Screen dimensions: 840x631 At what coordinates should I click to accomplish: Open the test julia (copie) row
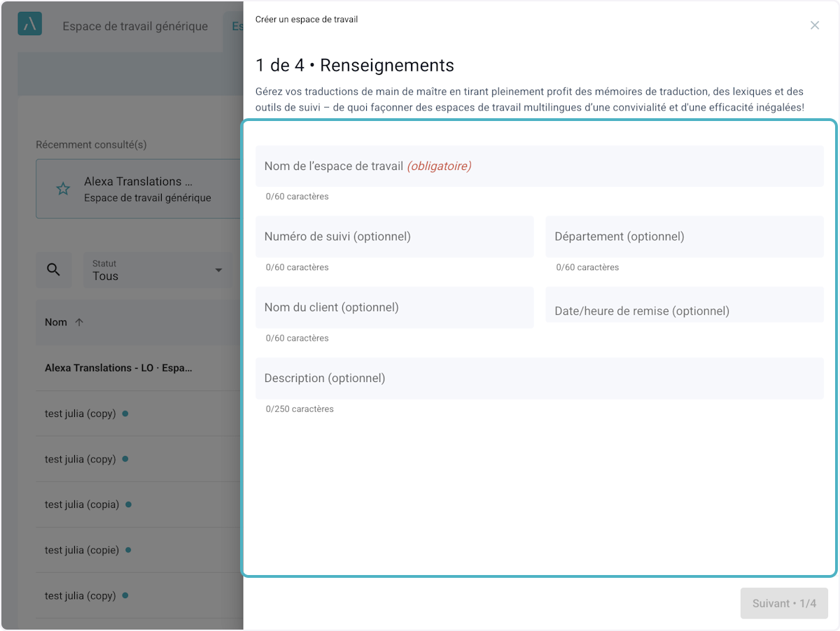click(82, 550)
